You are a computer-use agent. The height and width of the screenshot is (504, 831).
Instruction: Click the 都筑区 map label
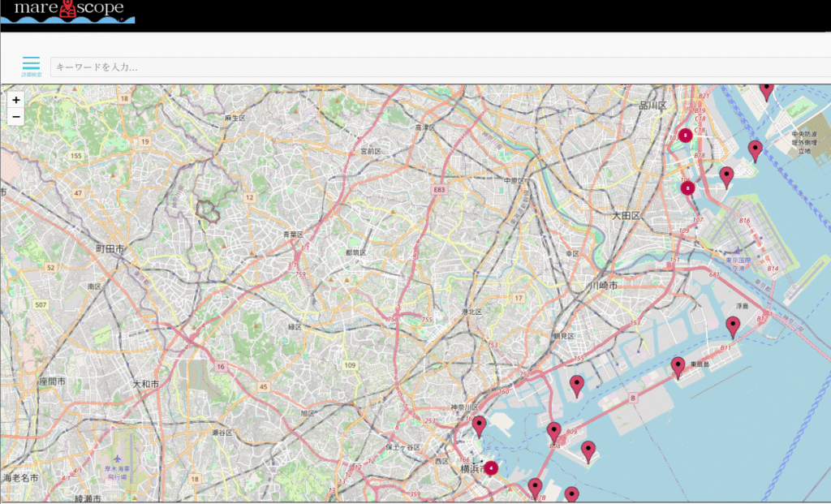click(356, 252)
